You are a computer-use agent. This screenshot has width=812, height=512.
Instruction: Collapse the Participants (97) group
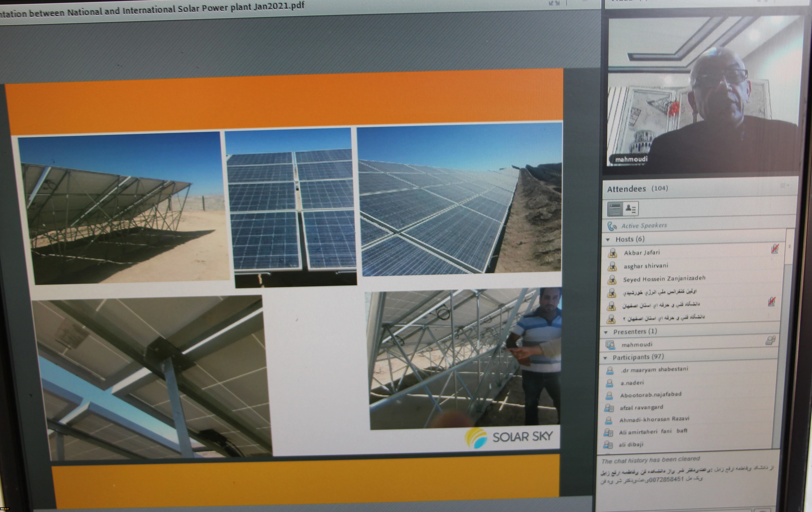[x=605, y=358]
